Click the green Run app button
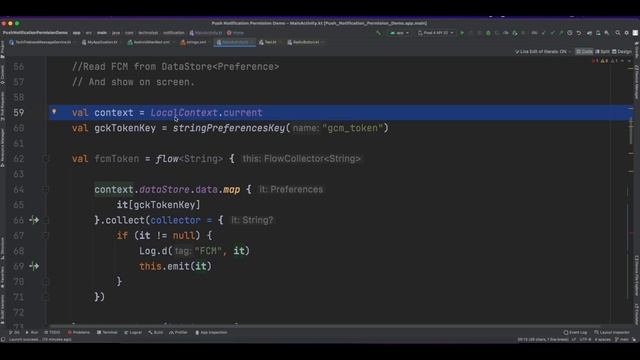The height and width of the screenshot is (360, 640). point(462,33)
